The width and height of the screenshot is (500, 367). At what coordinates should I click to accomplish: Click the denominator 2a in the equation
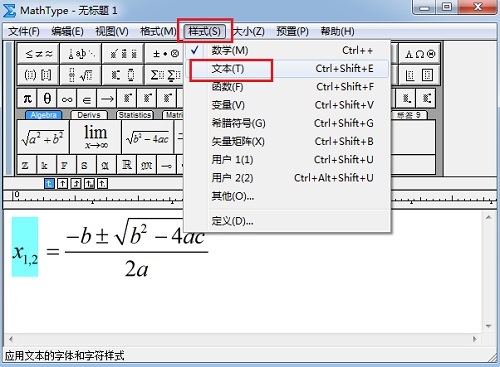[137, 269]
